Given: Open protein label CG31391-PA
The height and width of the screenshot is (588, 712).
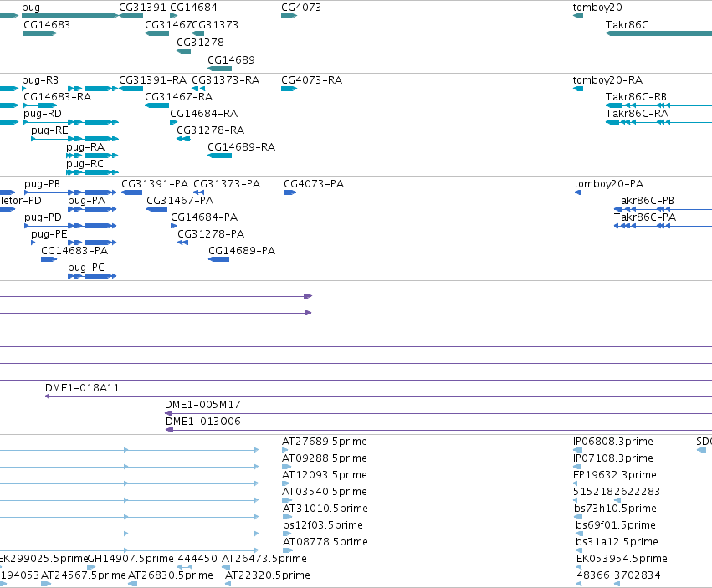Looking at the screenshot, I should coord(155,184).
